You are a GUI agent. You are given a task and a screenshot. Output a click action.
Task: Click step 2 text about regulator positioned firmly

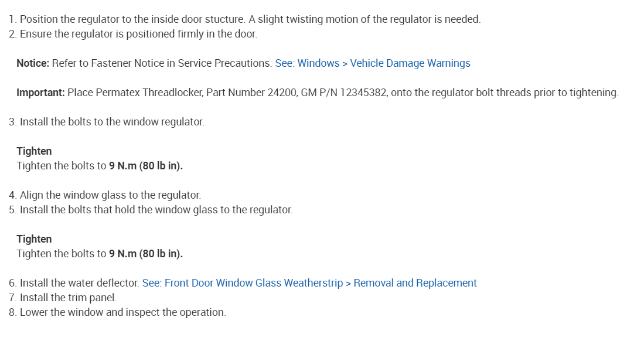pyautogui.click(x=138, y=34)
